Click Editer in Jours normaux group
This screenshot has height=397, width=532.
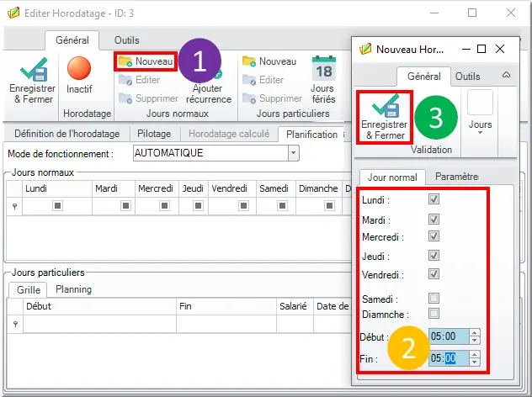pyautogui.click(x=140, y=80)
